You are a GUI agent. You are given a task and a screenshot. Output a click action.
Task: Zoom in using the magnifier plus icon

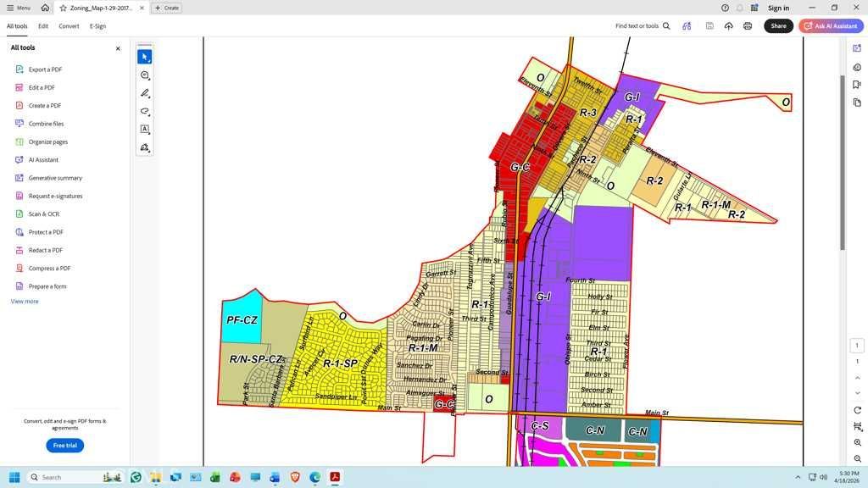858,443
